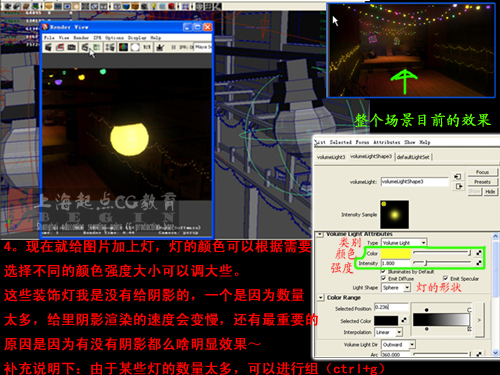500x375 pixels.
Task: Click the Focus button in Attribute Editor
Action: (x=482, y=172)
